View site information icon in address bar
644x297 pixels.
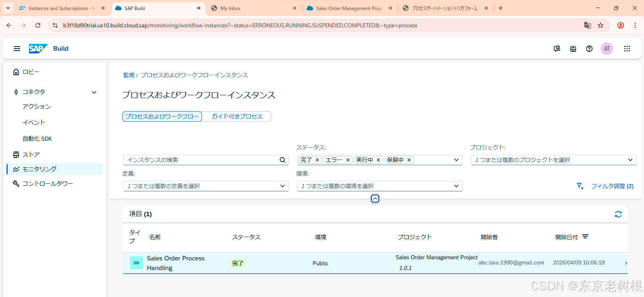[x=55, y=25]
